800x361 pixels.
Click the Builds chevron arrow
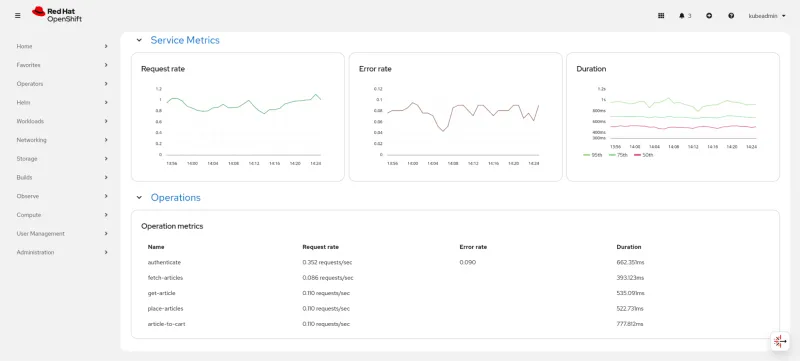106,177
